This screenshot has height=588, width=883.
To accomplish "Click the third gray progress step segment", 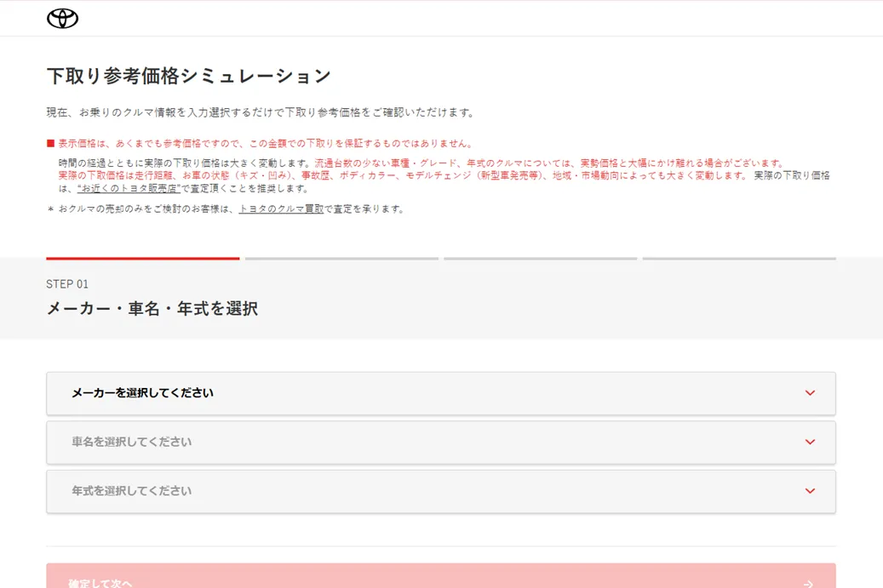I will pos(540,258).
